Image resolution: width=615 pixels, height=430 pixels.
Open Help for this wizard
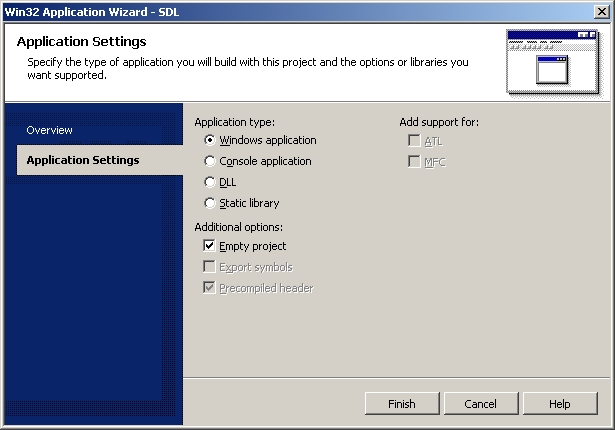pyautogui.click(x=560, y=404)
